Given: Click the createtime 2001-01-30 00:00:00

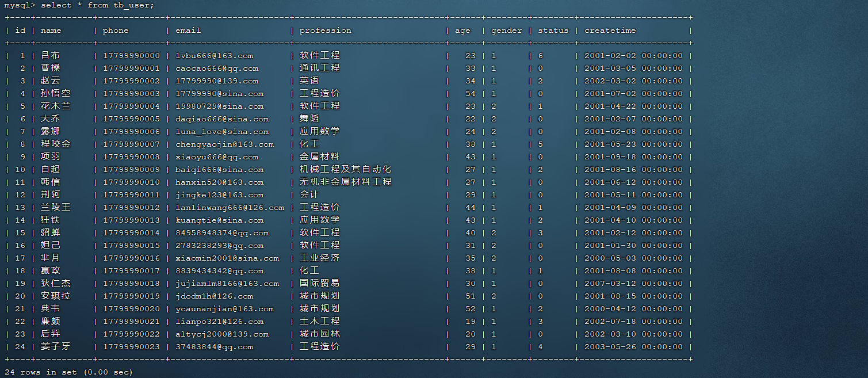Looking at the screenshot, I should tap(633, 246).
